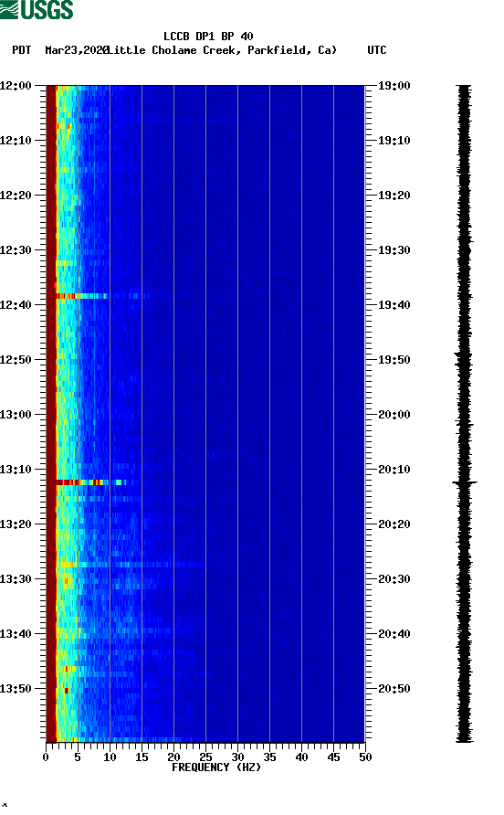Image resolution: width=504 pixels, height=815 pixels.
Task: Click the 13:00 PDT time label
Action: tap(16, 415)
